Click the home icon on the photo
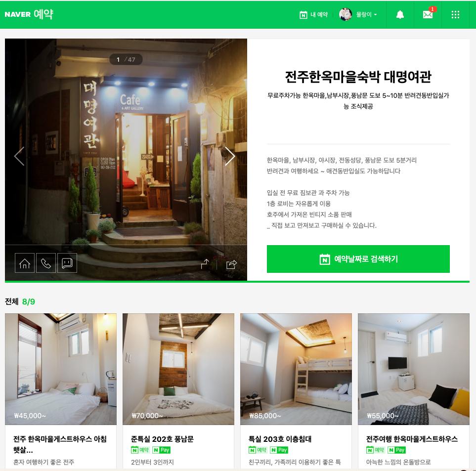Screen dimensions: 476x471 click(25, 263)
